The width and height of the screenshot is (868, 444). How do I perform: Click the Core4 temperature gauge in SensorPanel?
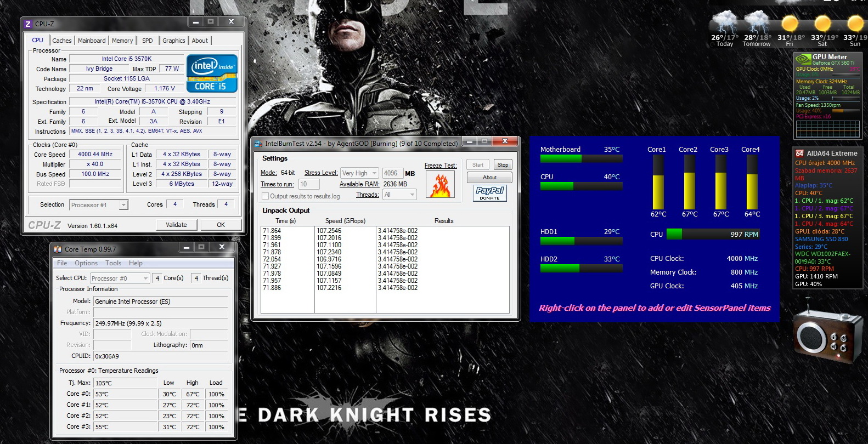(752, 182)
